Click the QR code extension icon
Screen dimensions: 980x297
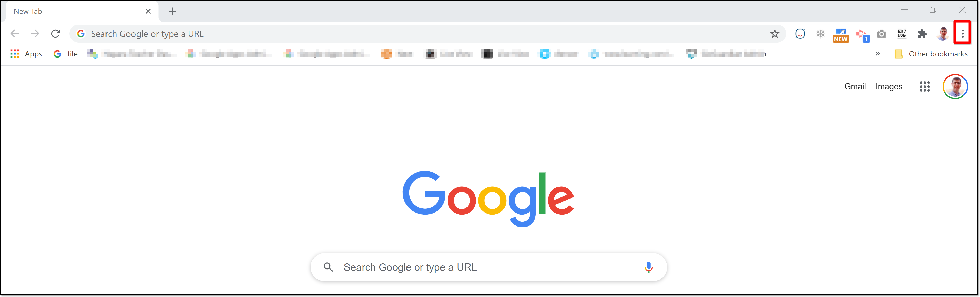(x=902, y=34)
